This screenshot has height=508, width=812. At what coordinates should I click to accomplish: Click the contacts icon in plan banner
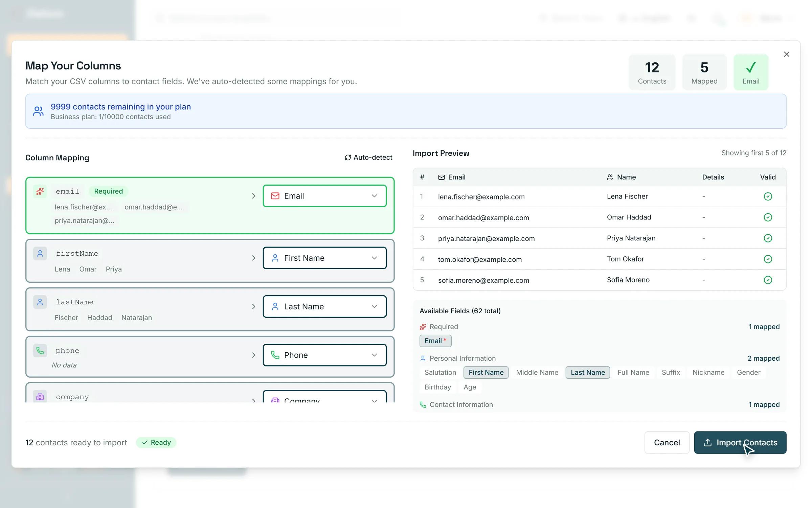[38, 111]
